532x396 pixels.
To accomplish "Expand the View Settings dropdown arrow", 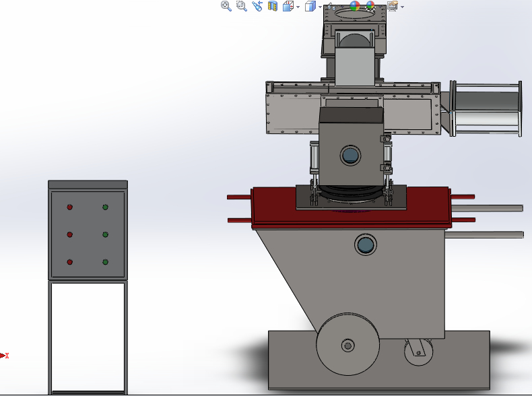I will pyautogui.click(x=403, y=7).
